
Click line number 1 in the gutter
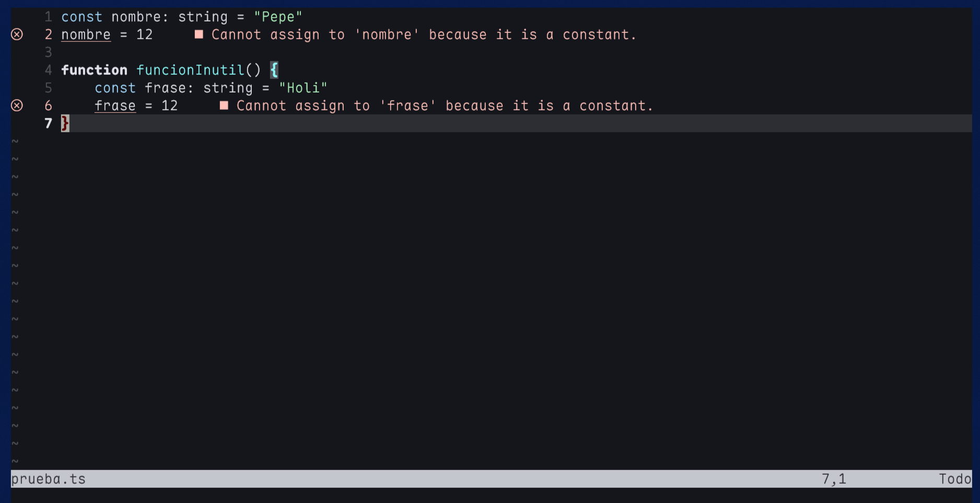tap(48, 17)
